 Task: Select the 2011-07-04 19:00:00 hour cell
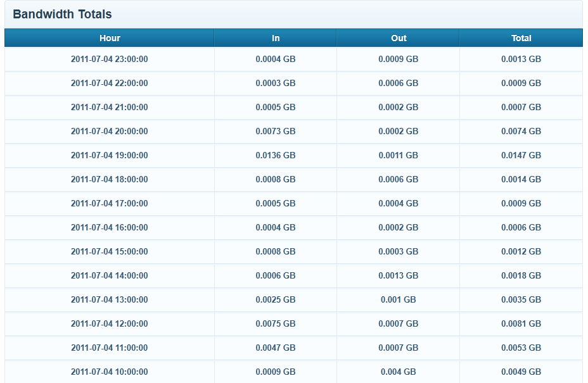[x=110, y=155]
